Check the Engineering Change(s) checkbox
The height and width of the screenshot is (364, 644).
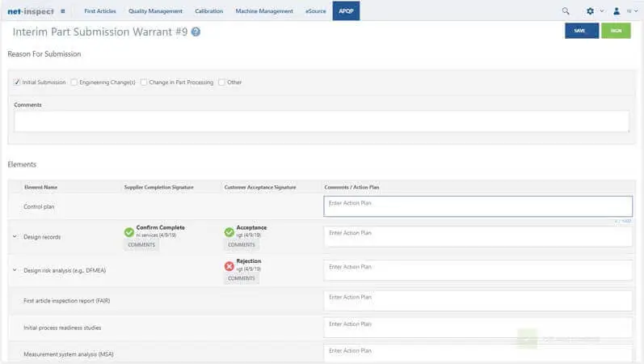(74, 83)
